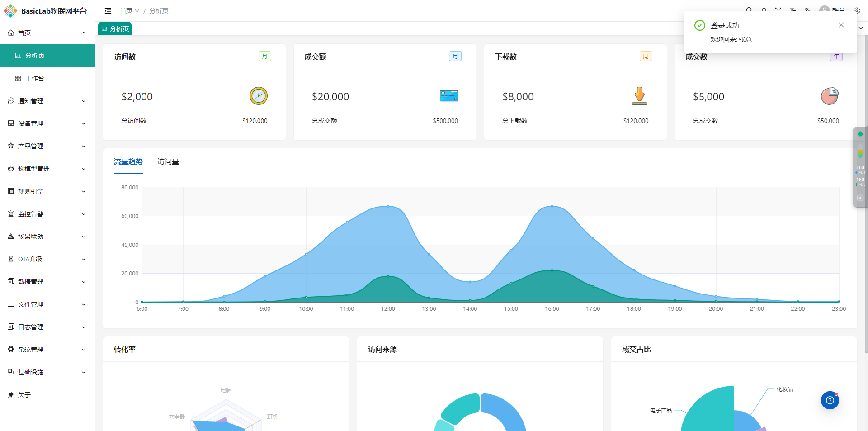
Task: Click the OTA升级 hourglass icon
Action: [11, 259]
